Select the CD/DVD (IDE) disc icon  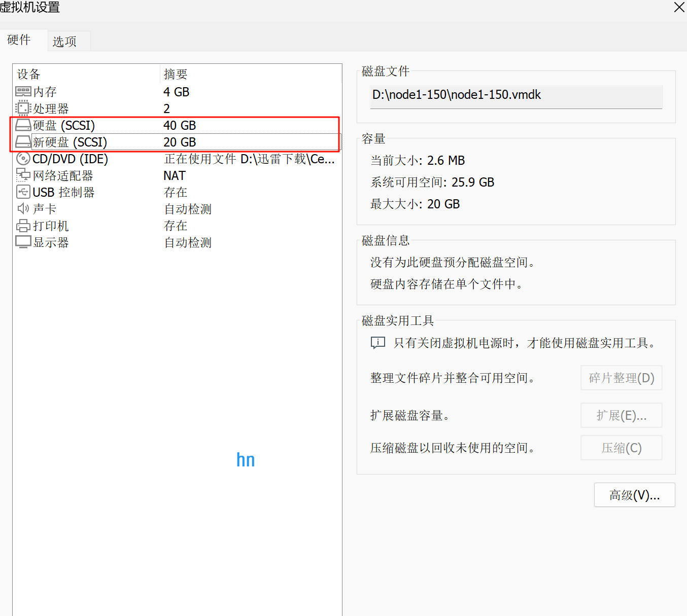pos(23,158)
